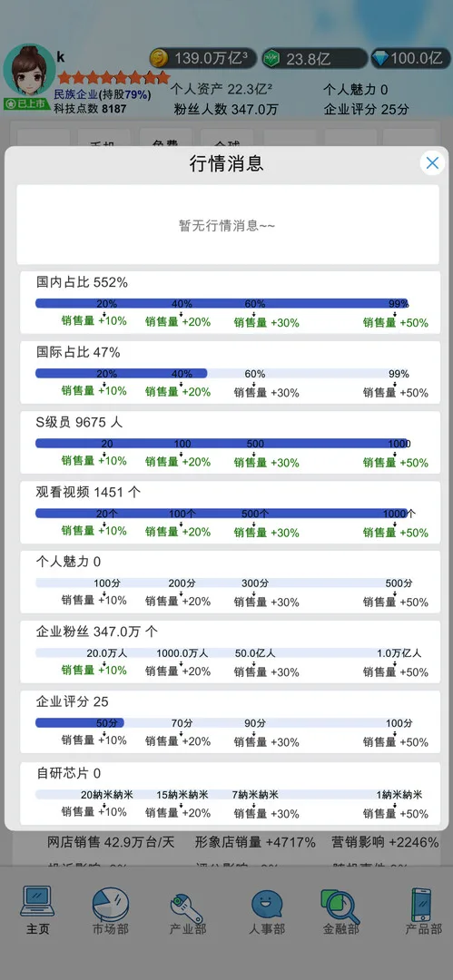Tap the orange star rating row
This screenshot has width=453, height=980.
point(113,77)
